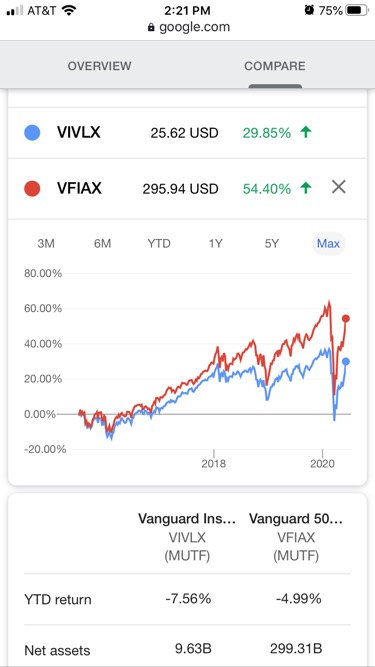Viewport: 375px width, 667px height.
Task: Select the 6M time range
Action: pos(102,244)
